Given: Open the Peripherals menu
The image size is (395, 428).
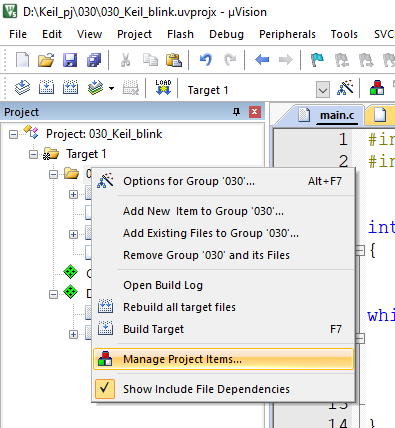Looking at the screenshot, I should pyautogui.click(x=287, y=34).
